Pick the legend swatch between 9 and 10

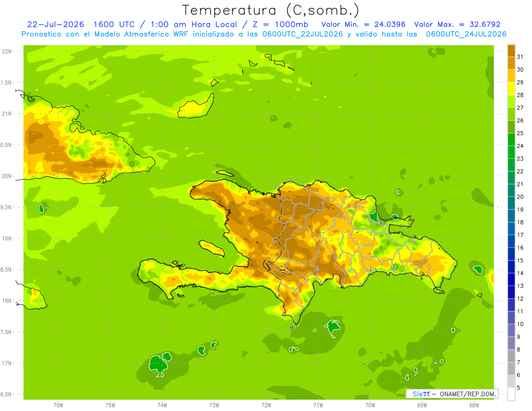pyautogui.click(x=511, y=331)
